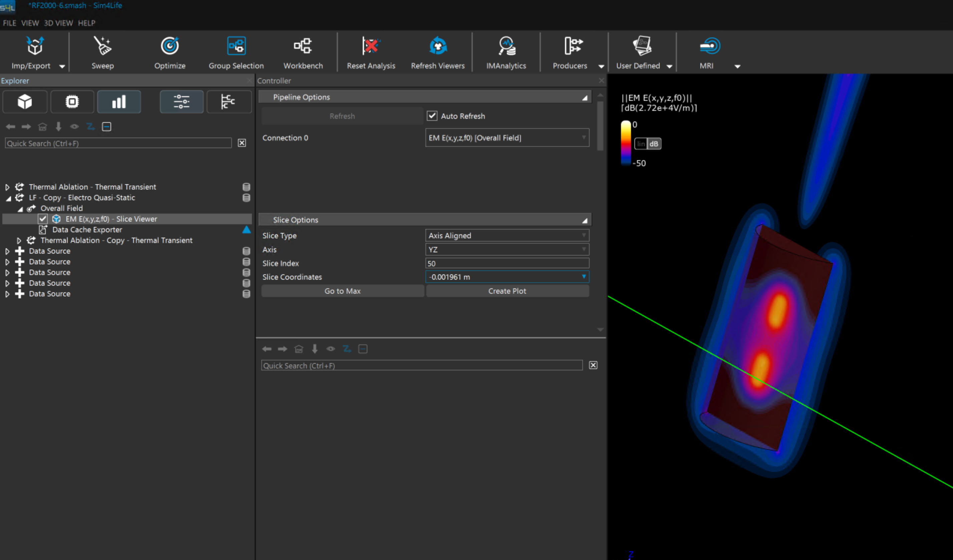Switch color scale to lin mode

point(641,144)
